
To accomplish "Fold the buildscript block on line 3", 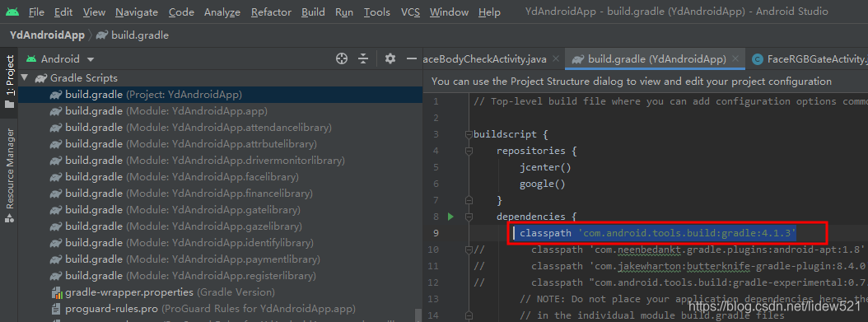I will pos(469,134).
